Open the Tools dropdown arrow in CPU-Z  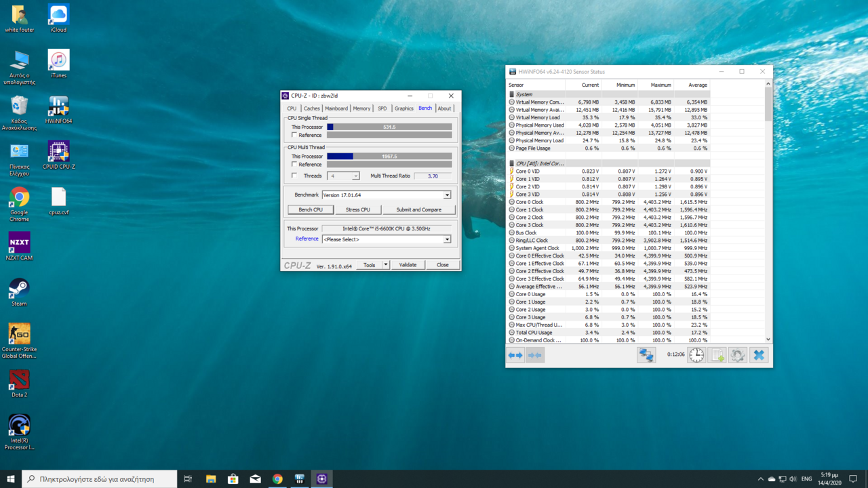[x=386, y=265]
